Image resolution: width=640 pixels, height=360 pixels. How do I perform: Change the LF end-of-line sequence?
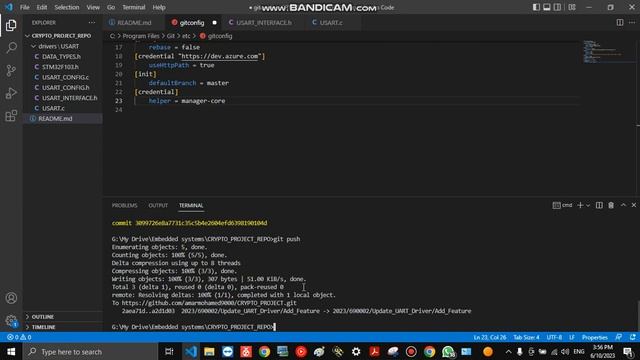point(572,337)
